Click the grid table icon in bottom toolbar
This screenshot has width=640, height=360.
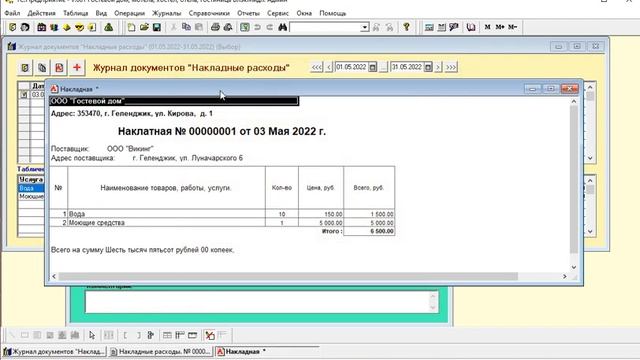tap(167, 335)
